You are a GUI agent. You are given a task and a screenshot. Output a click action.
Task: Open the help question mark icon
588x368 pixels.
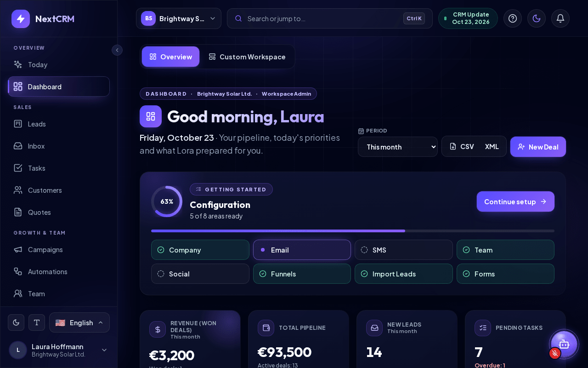[x=513, y=18]
